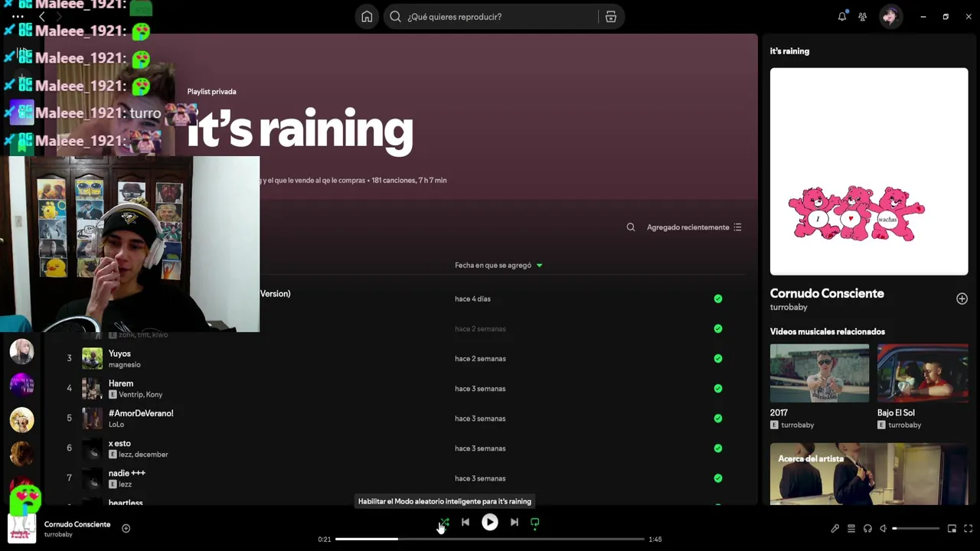
Task: Mute the volume speaker icon
Action: coord(883,529)
